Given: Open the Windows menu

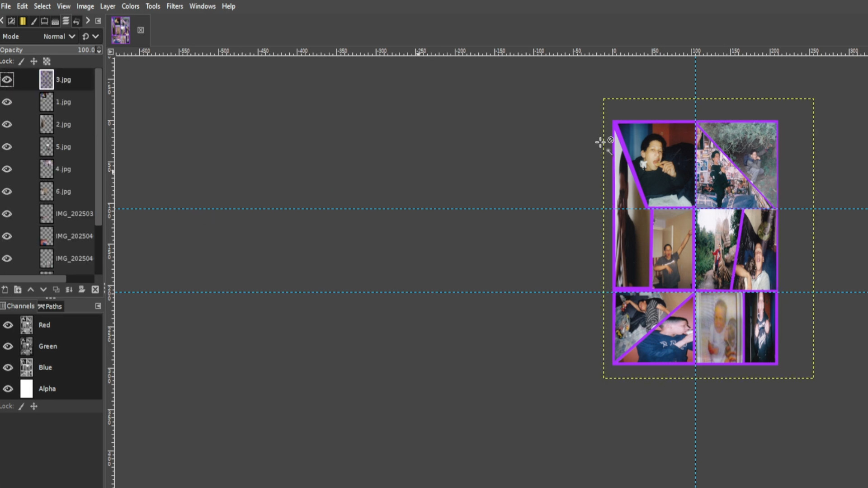Looking at the screenshot, I should [x=202, y=6].
